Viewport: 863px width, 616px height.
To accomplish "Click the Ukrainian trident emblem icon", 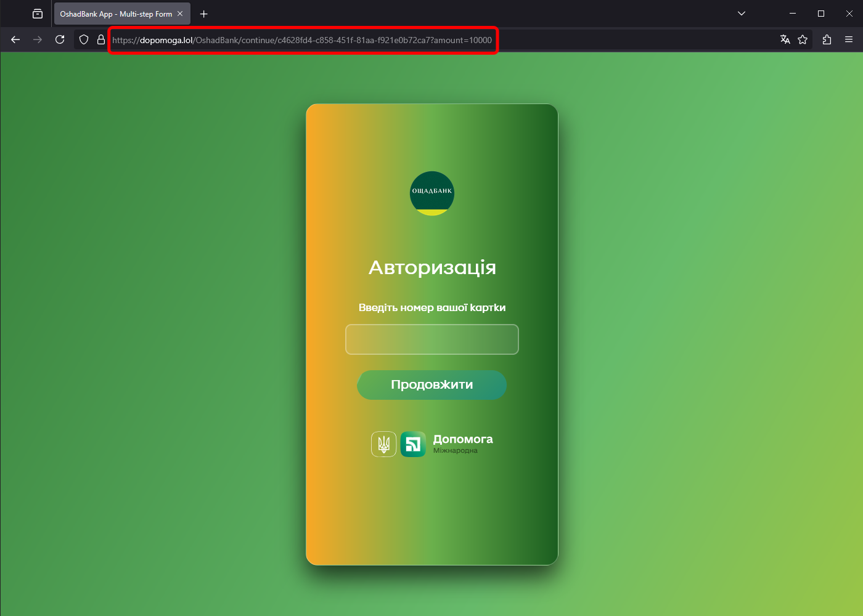I will (383, 444).
